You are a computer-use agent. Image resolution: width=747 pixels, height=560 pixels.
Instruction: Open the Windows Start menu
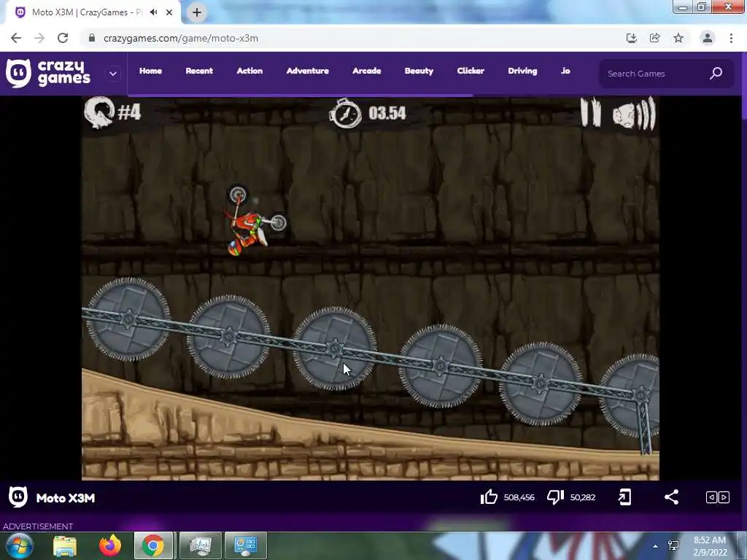click(x=19, y=545)
